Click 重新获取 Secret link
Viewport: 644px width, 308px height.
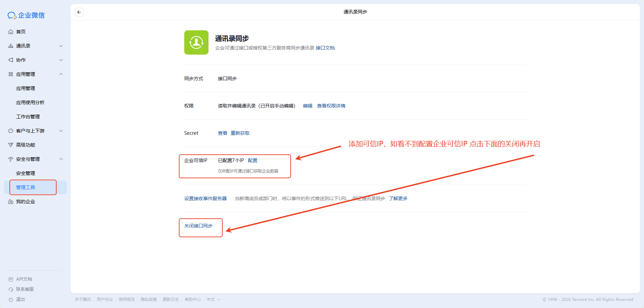[240, 133]
